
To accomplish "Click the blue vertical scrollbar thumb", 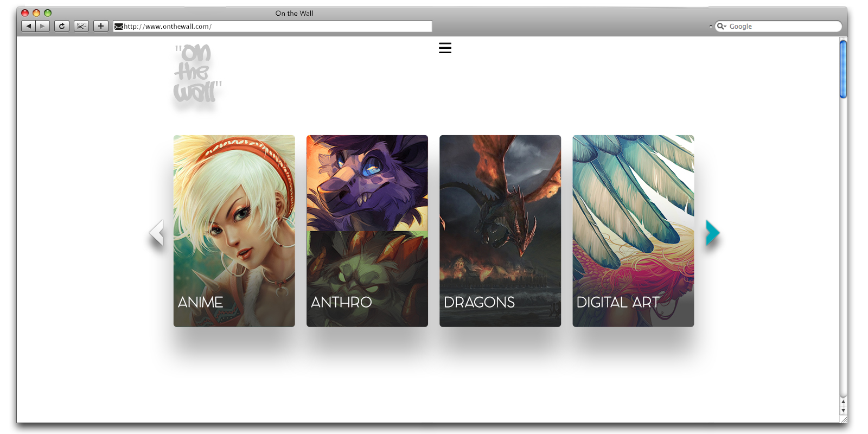I will click(x=843, y=69).
